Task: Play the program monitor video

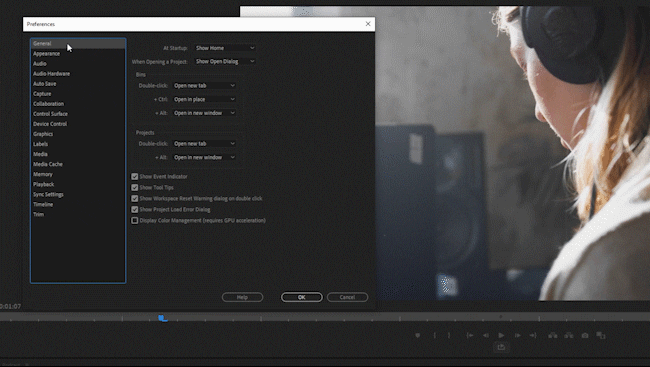Action: [x=501, y=335]
